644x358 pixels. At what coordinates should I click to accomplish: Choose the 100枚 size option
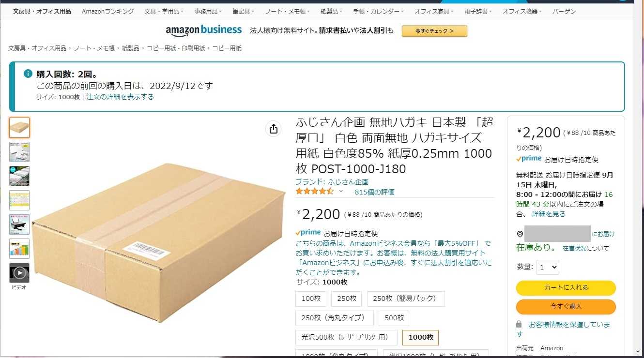(311, 299)
